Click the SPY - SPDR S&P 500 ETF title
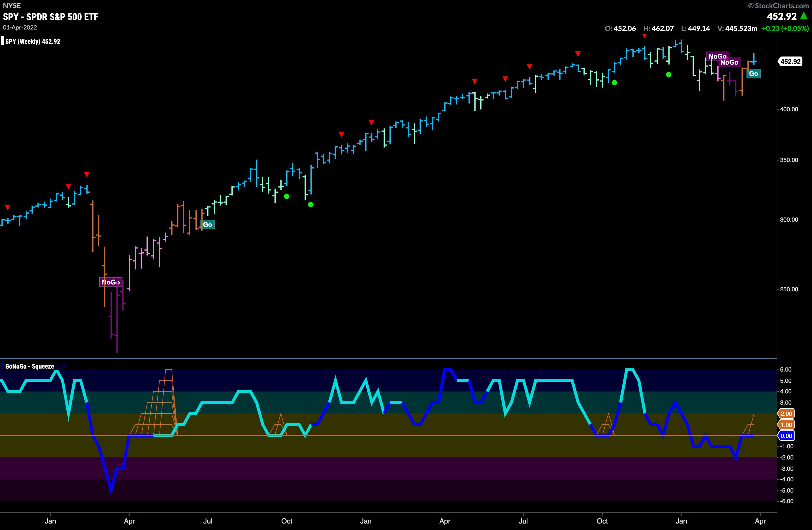Screen dimensions: 812x530 click(x=50, y=17)
